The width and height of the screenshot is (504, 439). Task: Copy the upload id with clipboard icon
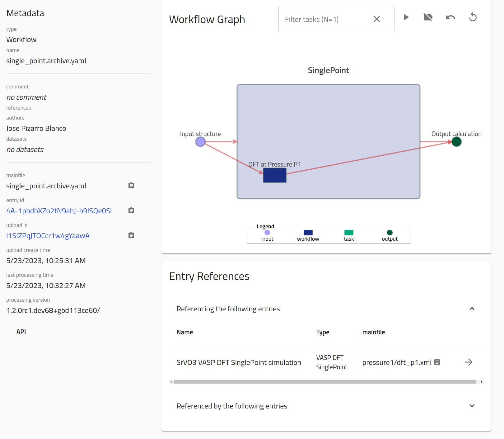pos(131,235)
